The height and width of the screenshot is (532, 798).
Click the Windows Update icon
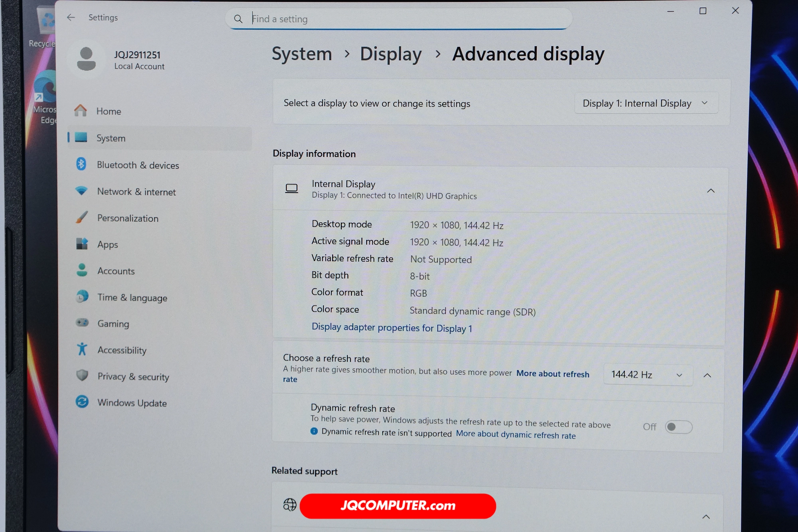(82, 403)
